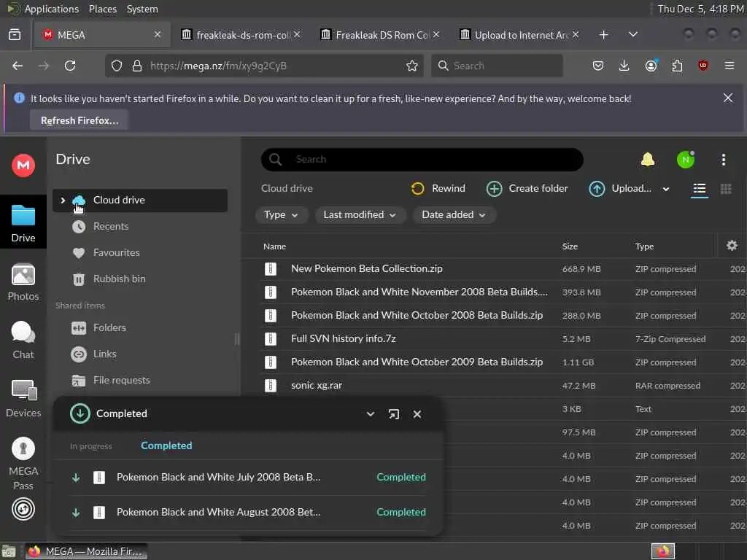Image resolution: width=747 pixels, height=560 pixels.
Task: Open the Type filter dropdown
Action: pos(281,215)
